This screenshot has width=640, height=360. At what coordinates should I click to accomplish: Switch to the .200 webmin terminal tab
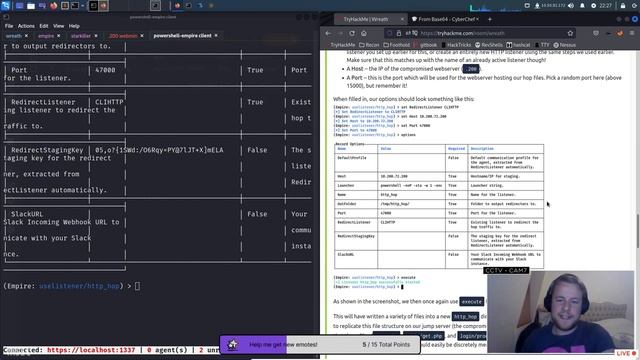pyautogui.click(x=123, y=36)
